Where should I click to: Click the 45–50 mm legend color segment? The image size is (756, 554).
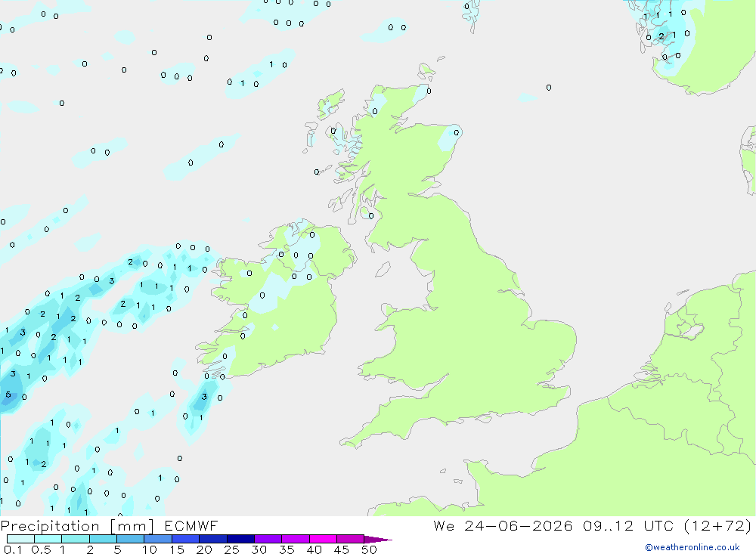(351, 539)
